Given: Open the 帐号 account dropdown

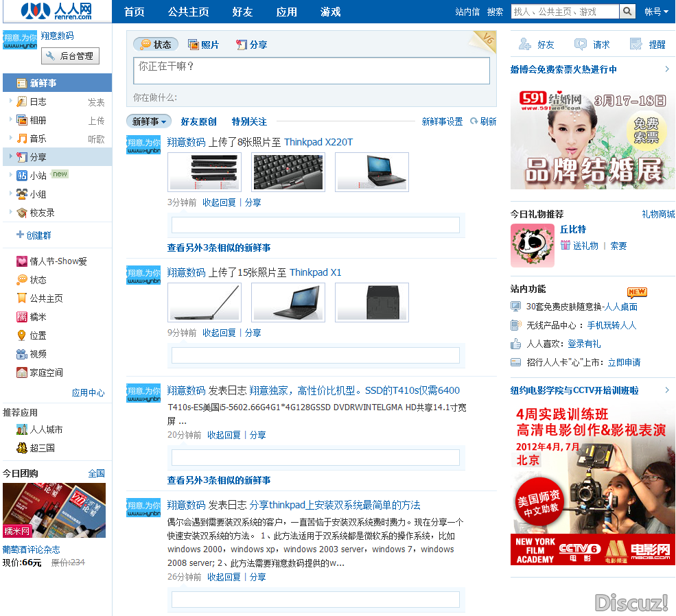Looking at the screenshot, I should coord(656,12).
